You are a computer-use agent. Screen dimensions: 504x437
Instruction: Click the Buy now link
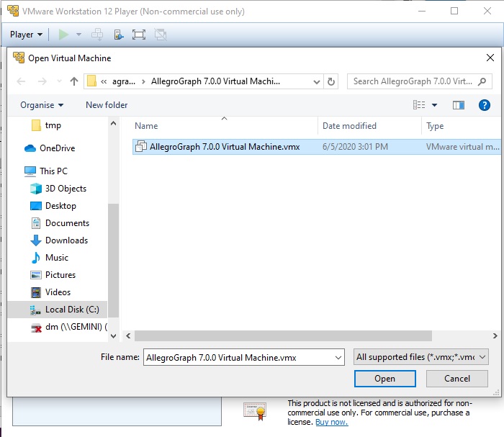click(331, 422)
